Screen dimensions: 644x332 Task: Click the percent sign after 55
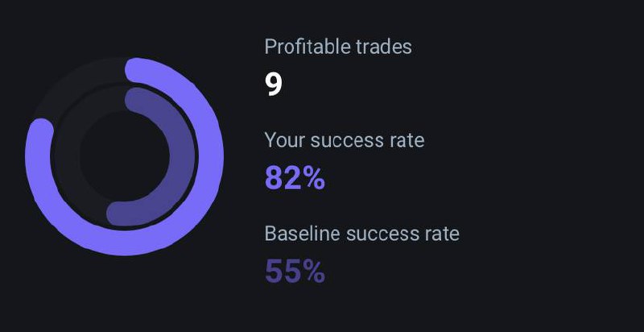[x=312, y=272]
